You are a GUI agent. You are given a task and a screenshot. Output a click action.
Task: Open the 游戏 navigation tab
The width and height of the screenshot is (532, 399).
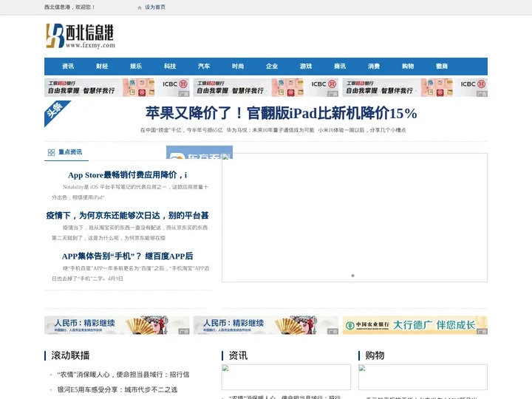(x=306, y=66)
